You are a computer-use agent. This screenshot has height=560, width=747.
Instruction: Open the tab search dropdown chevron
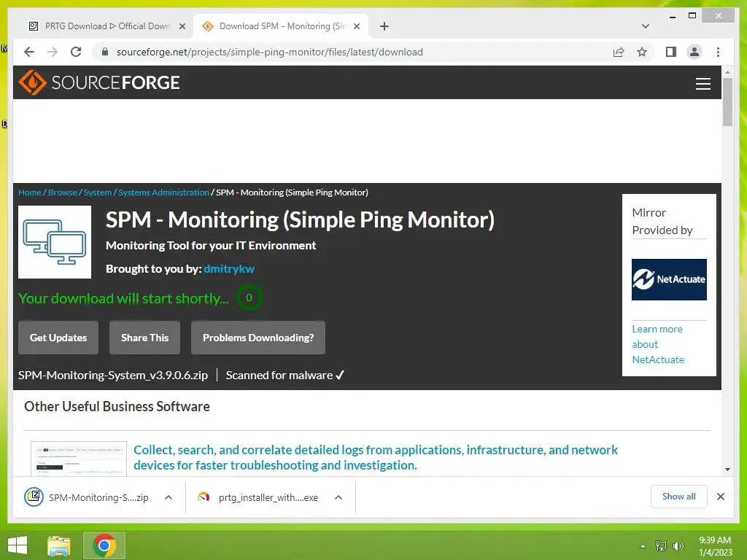point(646,26)
